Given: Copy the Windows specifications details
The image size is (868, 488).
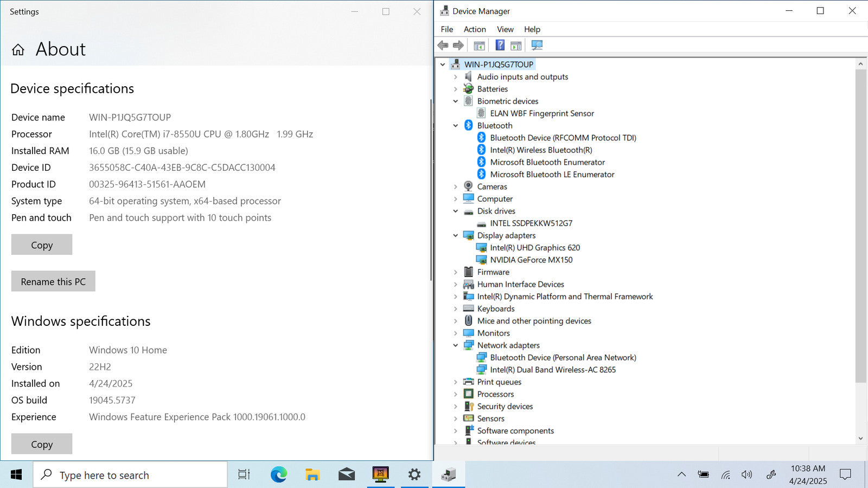Looking at the screenshot, I should pos(42,444).
